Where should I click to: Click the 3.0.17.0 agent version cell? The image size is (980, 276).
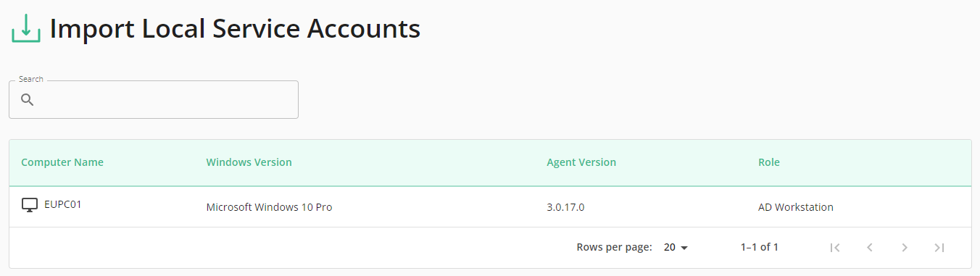point(565,207)
